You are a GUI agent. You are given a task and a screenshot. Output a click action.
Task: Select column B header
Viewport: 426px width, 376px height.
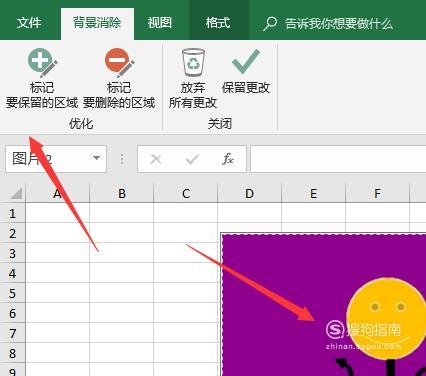(122, 193)
